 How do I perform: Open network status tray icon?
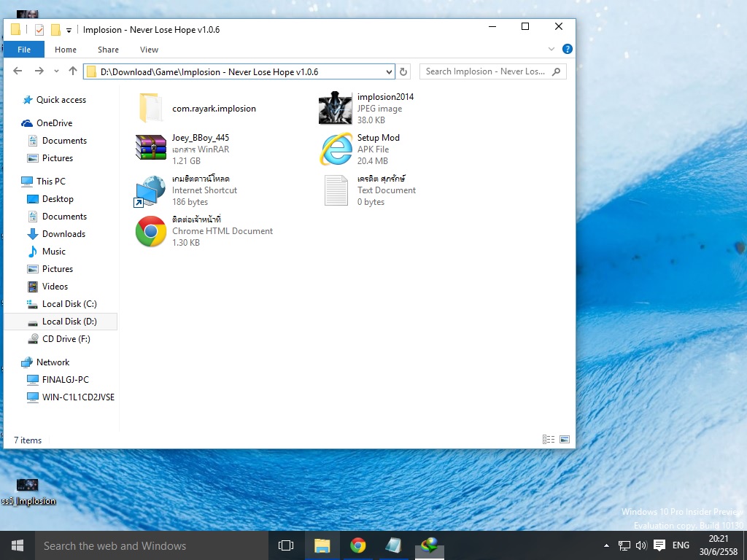(x=624, y=545)
